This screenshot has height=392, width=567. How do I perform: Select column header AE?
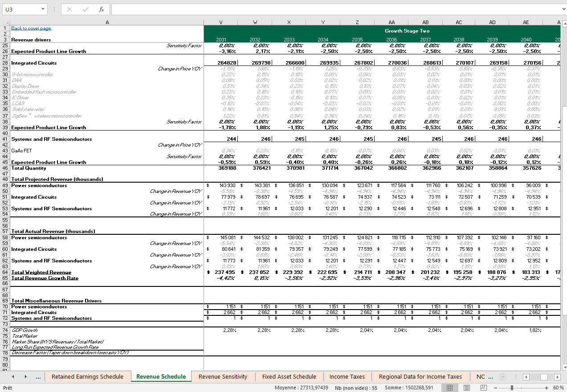click(526, 22)
